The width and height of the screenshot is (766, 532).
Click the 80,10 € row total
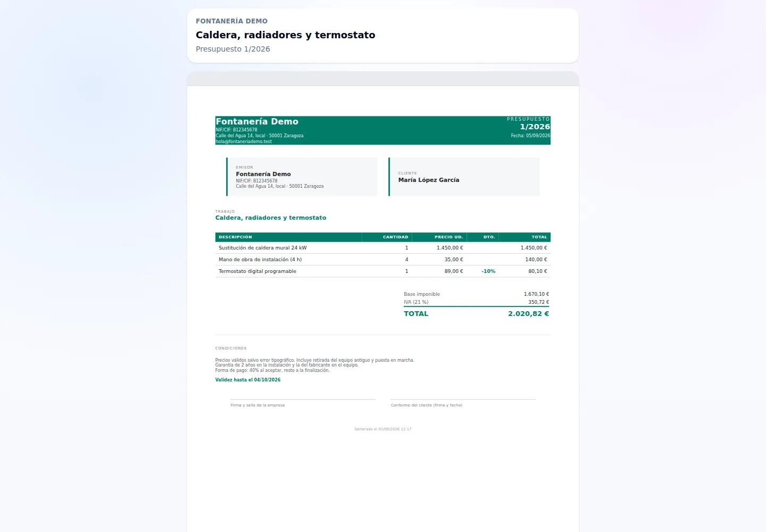538,271
